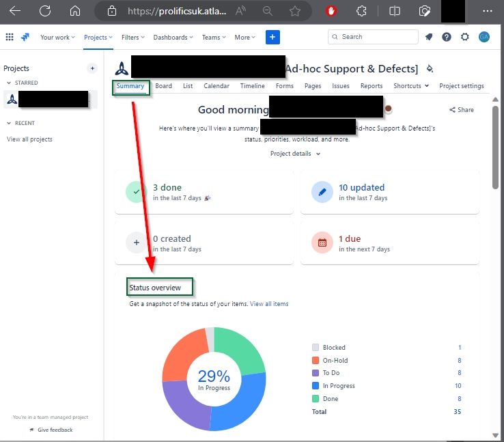Click the In Progress legend color swatch

316,385
